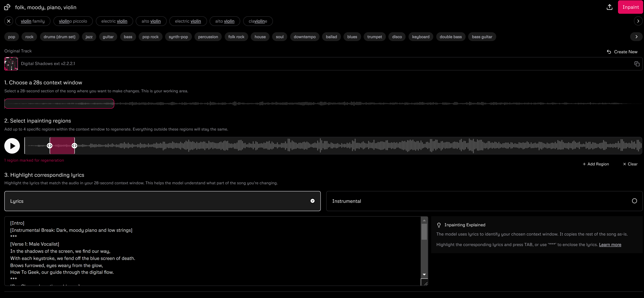This screenshot has width=644, height=298.
Task: Play the inpainting region audio preview
Action: pyautogui.click(x=12, y=146)
